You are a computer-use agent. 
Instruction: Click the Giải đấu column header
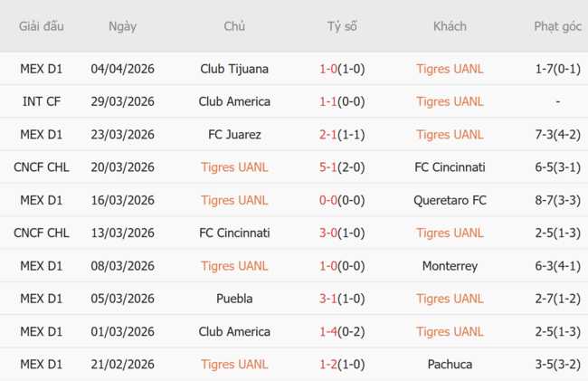(x=42, y=26)
